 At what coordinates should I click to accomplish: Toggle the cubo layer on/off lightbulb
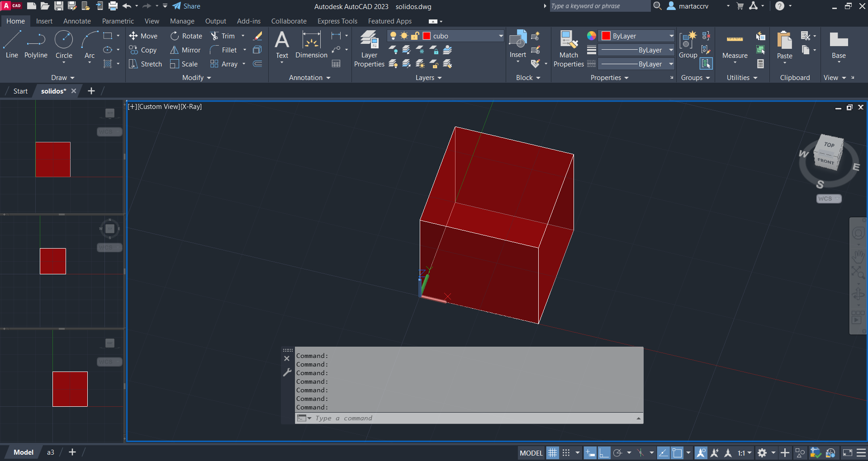pyautogui.click(x=393, y=36)
